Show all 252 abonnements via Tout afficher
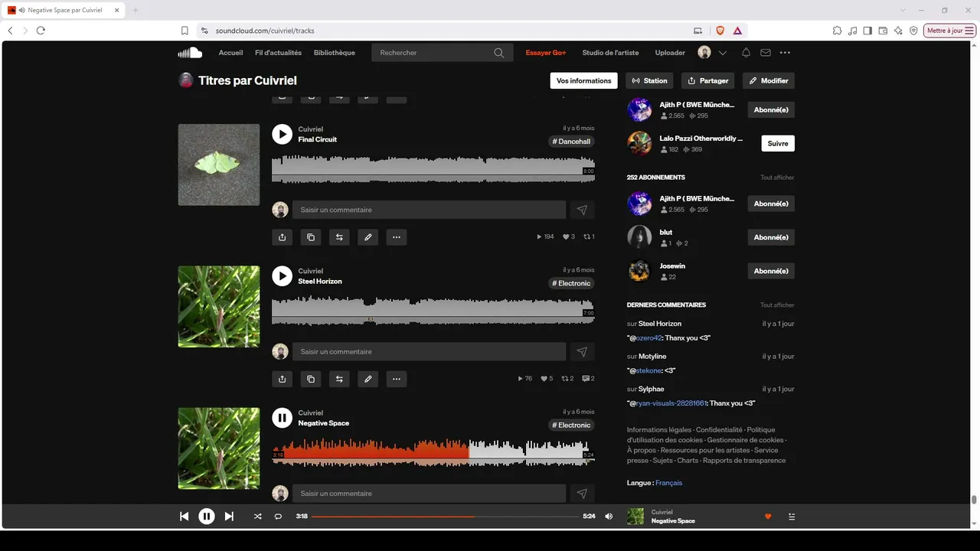 [x=777, y=178]
